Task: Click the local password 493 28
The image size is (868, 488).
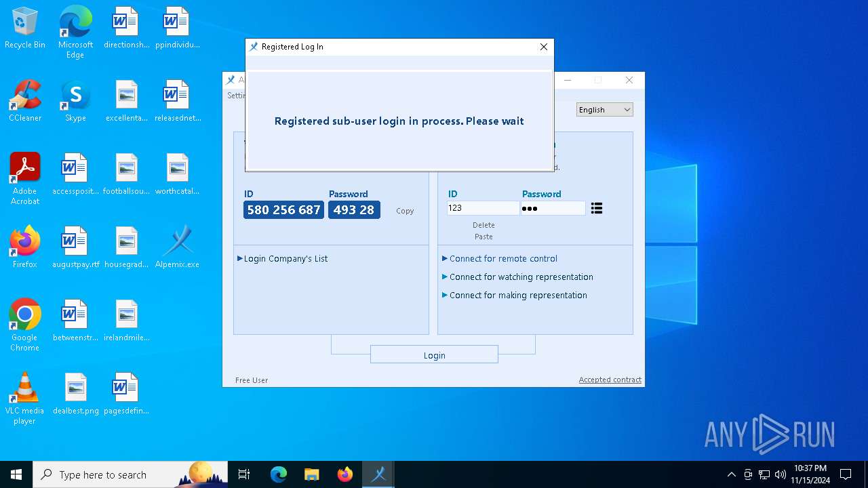Action: pyautogui.click(x=354, y=210)
